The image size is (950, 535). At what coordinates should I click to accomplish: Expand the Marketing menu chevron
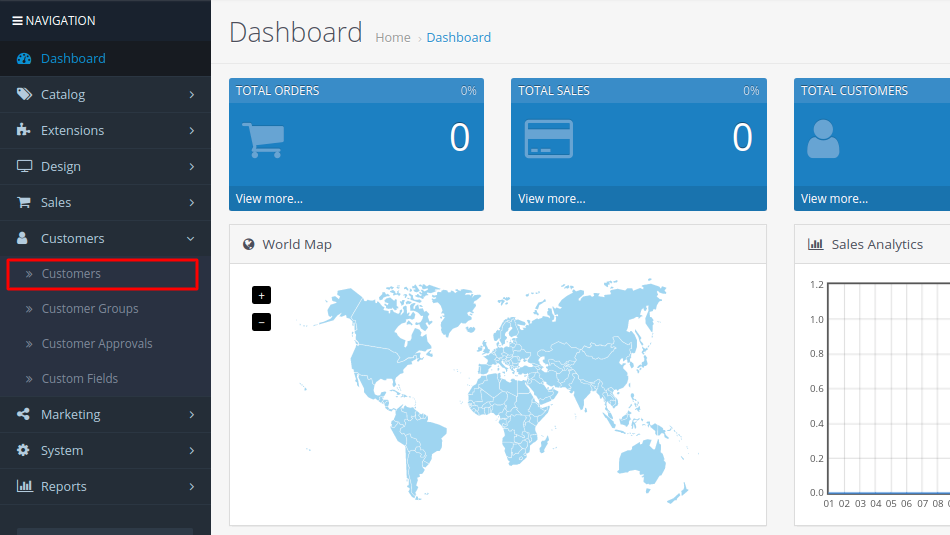click(x=191, y=414)
